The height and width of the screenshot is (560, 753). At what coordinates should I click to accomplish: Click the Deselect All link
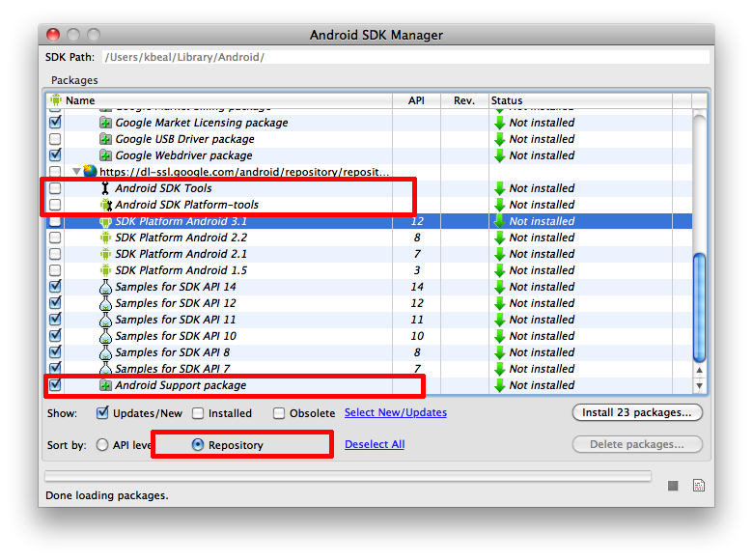pos(375,444)
